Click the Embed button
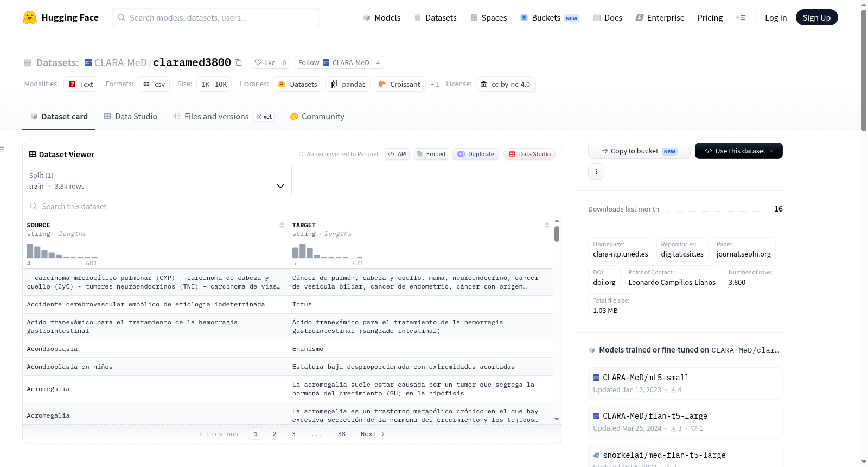The image size is (868, 467). point(431,154)
